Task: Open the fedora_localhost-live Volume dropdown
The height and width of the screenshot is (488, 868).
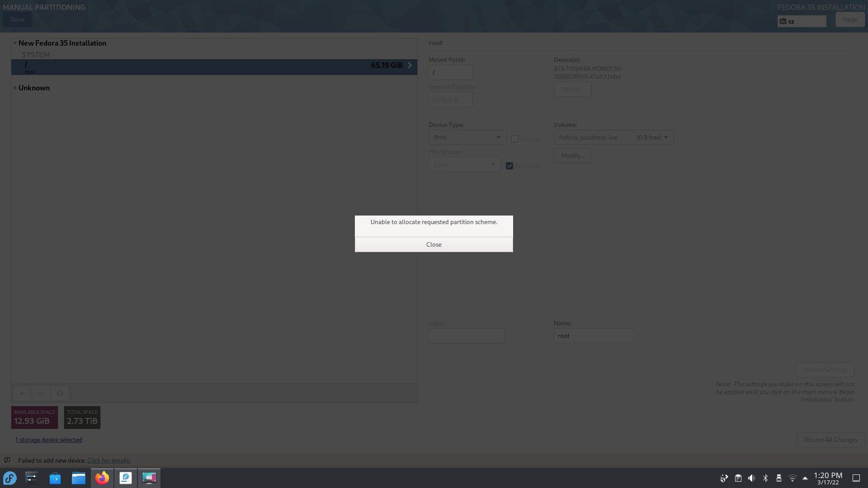Action: tap(613, 137)
